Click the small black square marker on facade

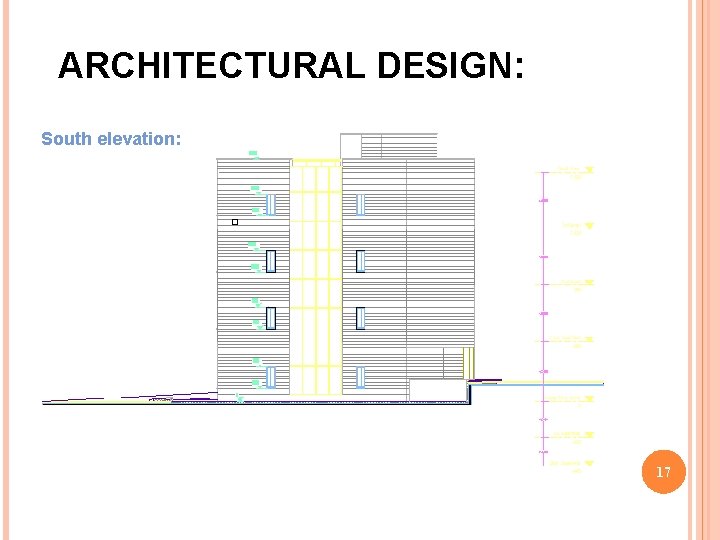coord(235,222)
